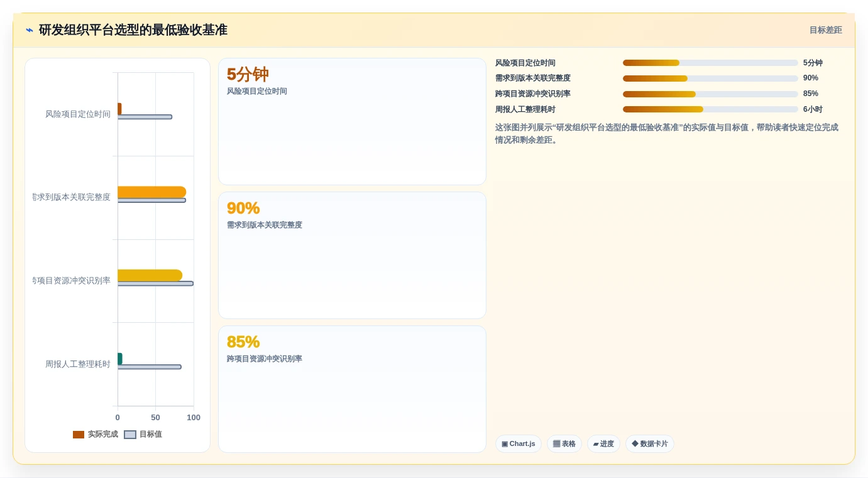This screenshot has width=868, height=478.
Task: Click the 跨项目资源冲突识别率 progress bar
Action: [x=710, y=94]
